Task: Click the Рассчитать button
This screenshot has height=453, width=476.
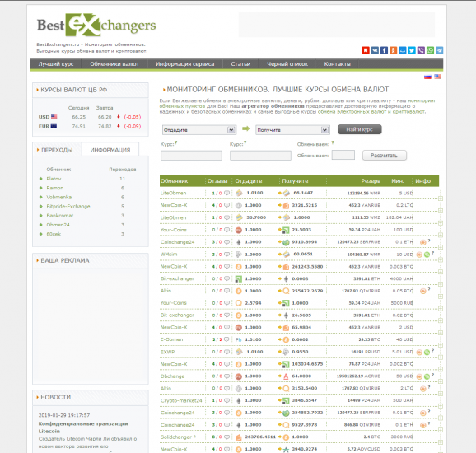Action: (x=384, y=156)
